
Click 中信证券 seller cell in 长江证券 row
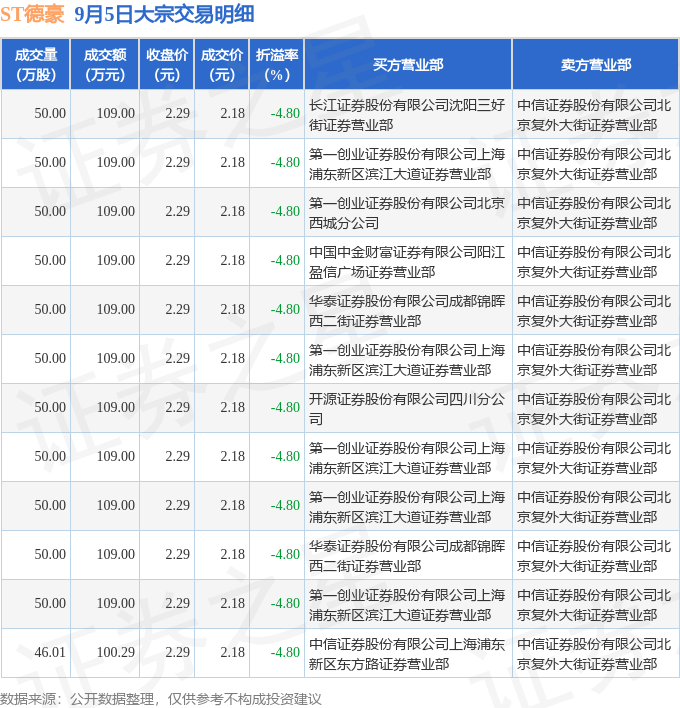point(594,115)
